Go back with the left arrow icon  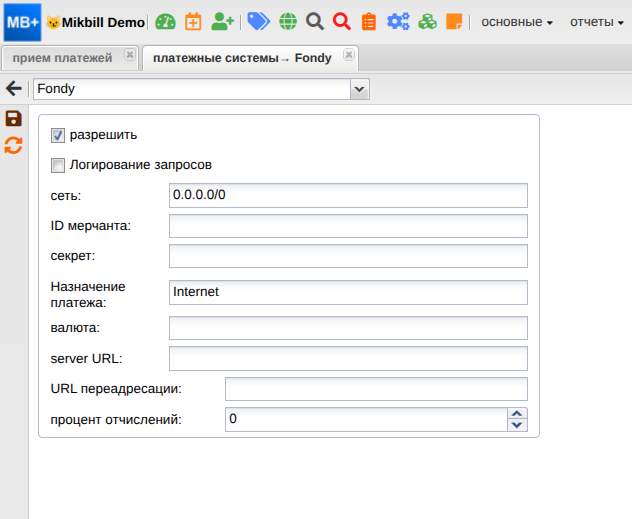click(14, 88)
